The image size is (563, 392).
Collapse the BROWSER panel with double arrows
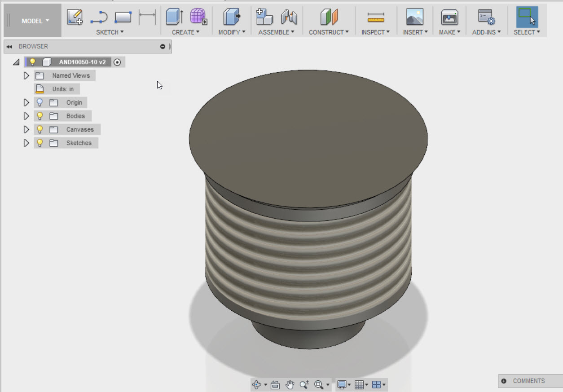9,47
